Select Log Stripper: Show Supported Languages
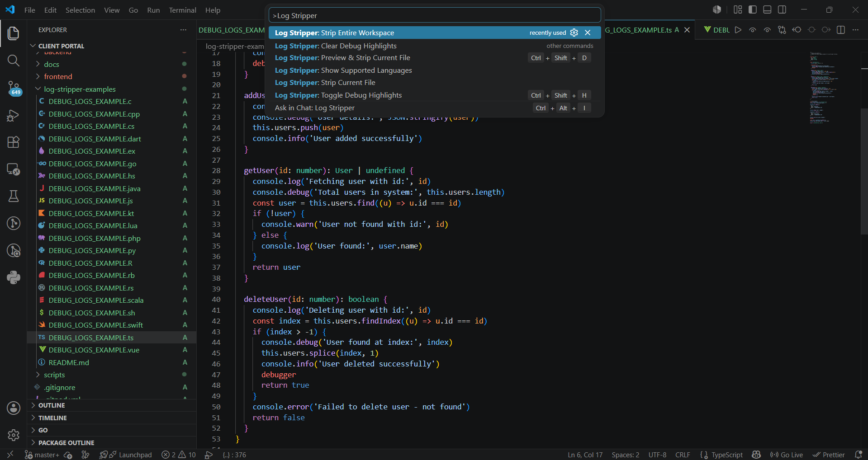The height and width of the screenshot is (460, 868). point(435,70)
